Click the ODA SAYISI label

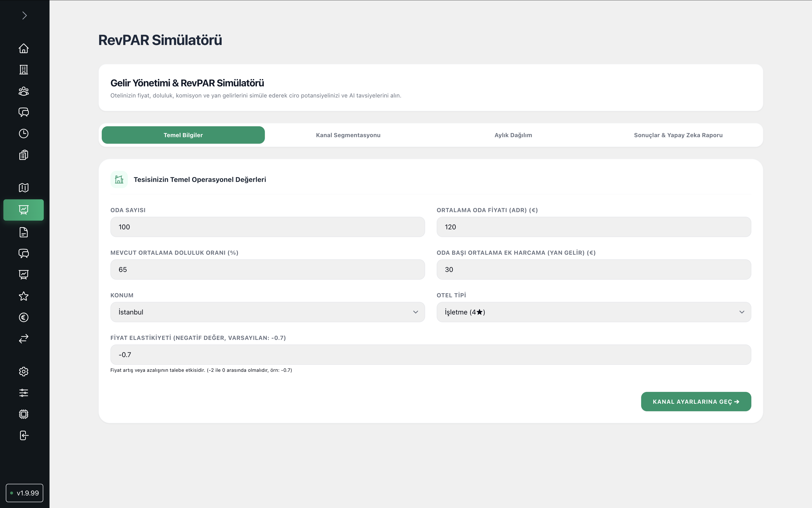[128, 210]
